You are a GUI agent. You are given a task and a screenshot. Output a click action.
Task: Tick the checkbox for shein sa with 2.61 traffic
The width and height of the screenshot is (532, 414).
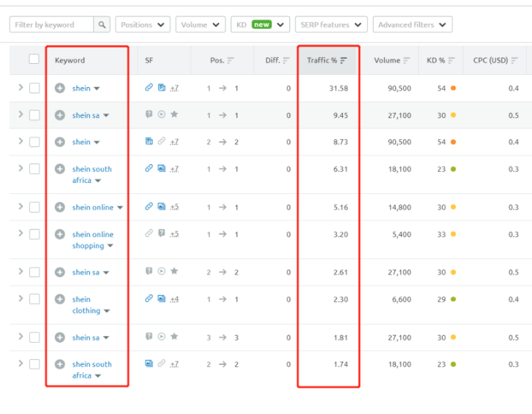(34, 272)
